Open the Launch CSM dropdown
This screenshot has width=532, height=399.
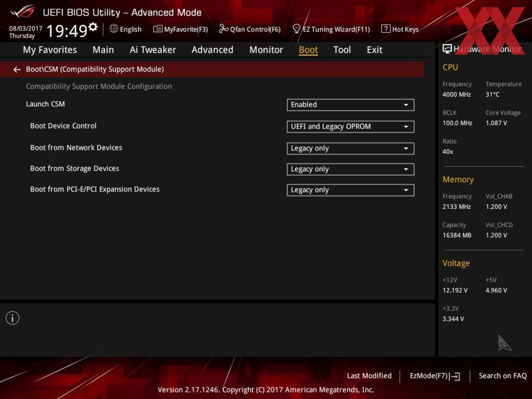[x=350, y=105]
